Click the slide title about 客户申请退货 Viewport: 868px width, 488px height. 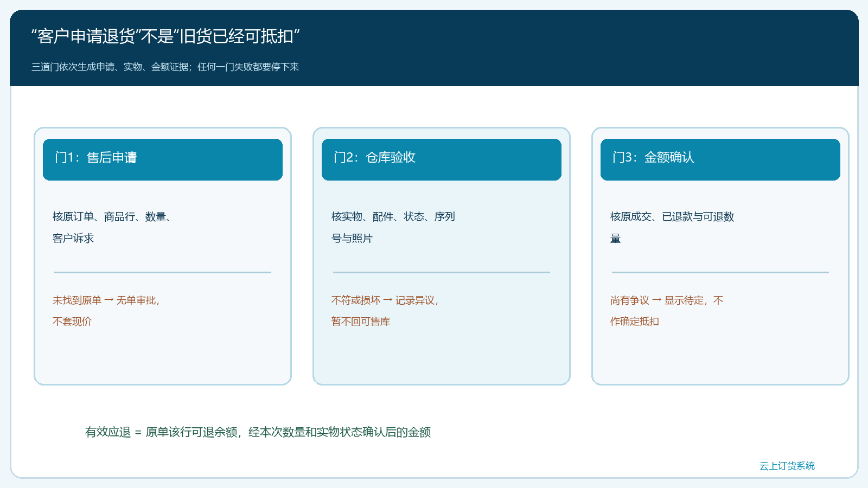point(165,36)
